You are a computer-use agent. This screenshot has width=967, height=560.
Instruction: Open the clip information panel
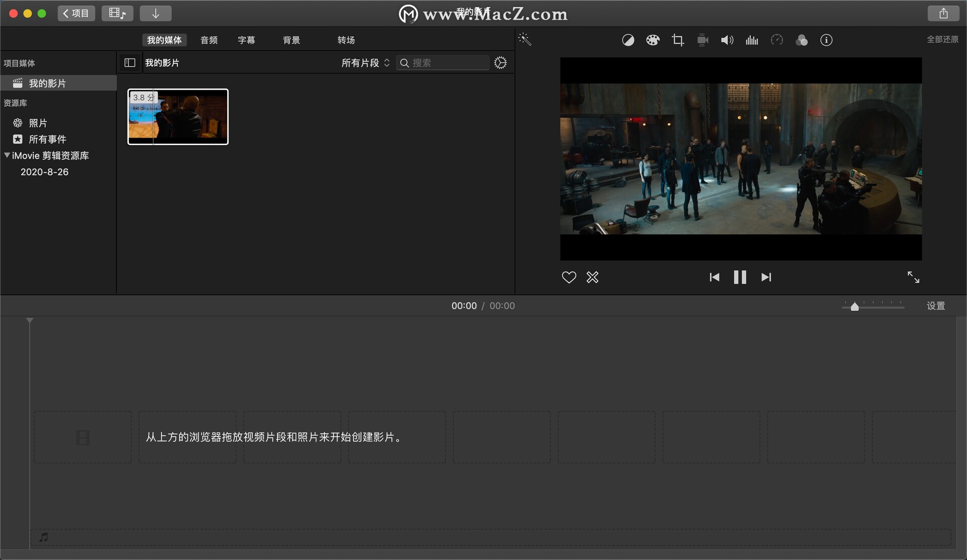[826, 40]
